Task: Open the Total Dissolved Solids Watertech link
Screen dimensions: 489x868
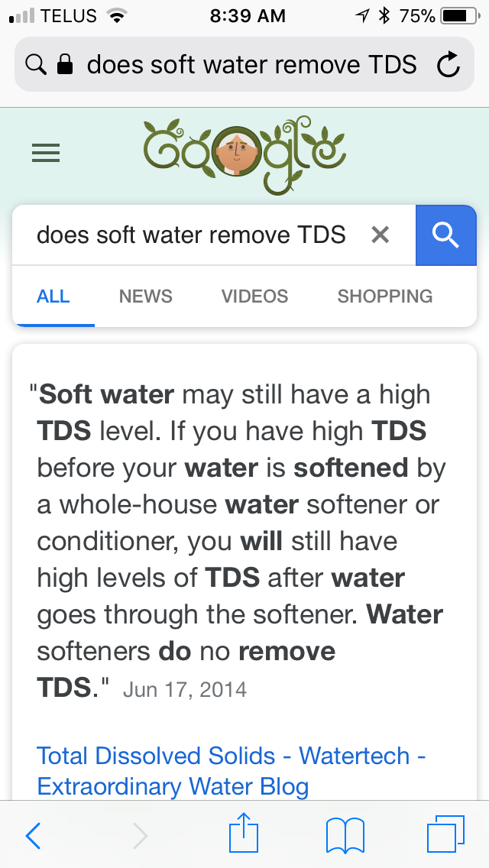Action: (x=232, y=770)
